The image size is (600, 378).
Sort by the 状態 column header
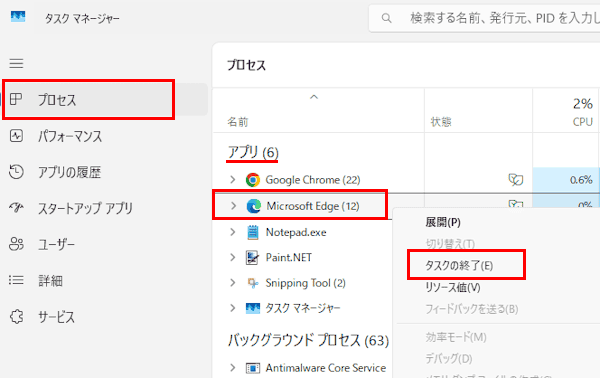click(441, 122)
